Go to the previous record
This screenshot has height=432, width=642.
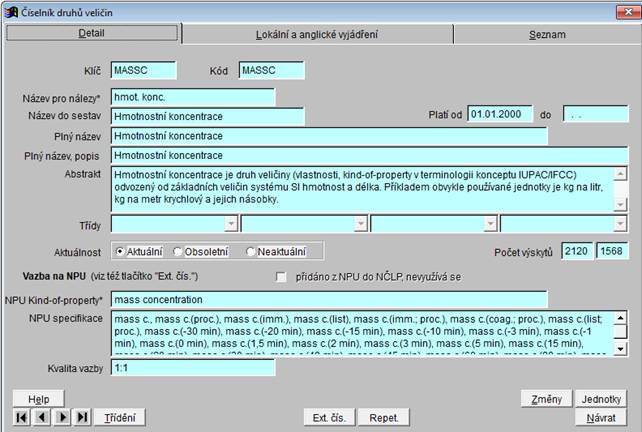click(42, 417)
